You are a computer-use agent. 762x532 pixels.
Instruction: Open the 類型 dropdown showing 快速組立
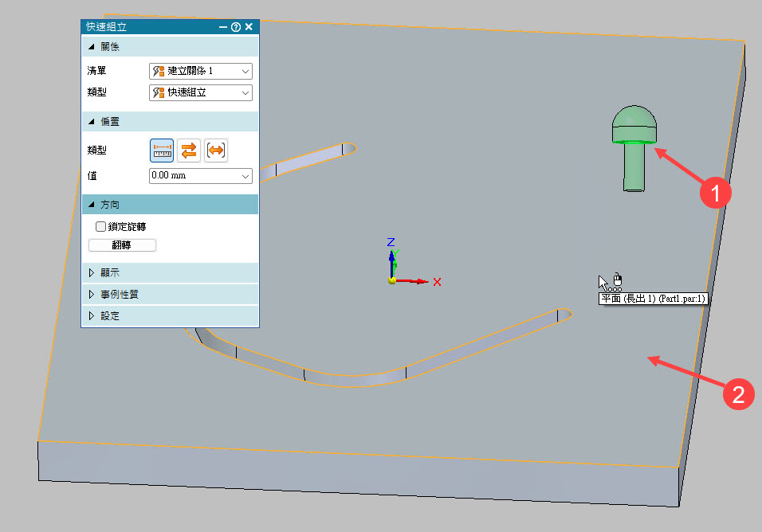tap(200, 92)
